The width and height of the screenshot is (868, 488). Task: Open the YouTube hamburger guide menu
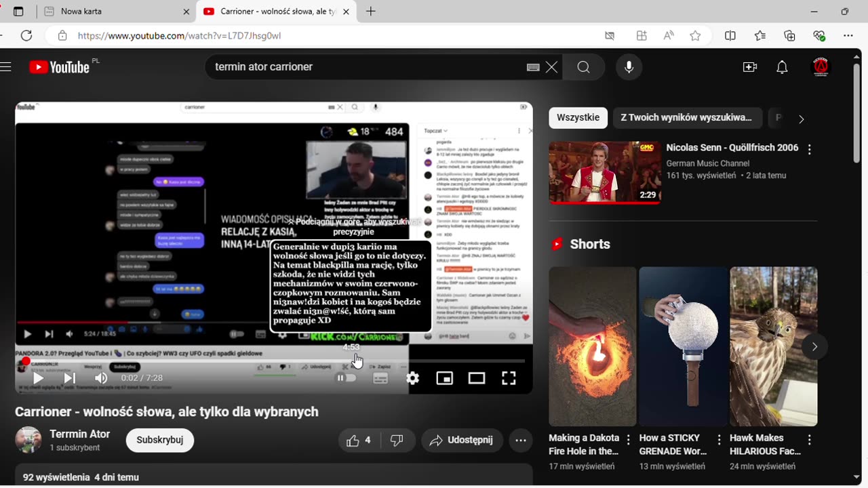[6, 67]
